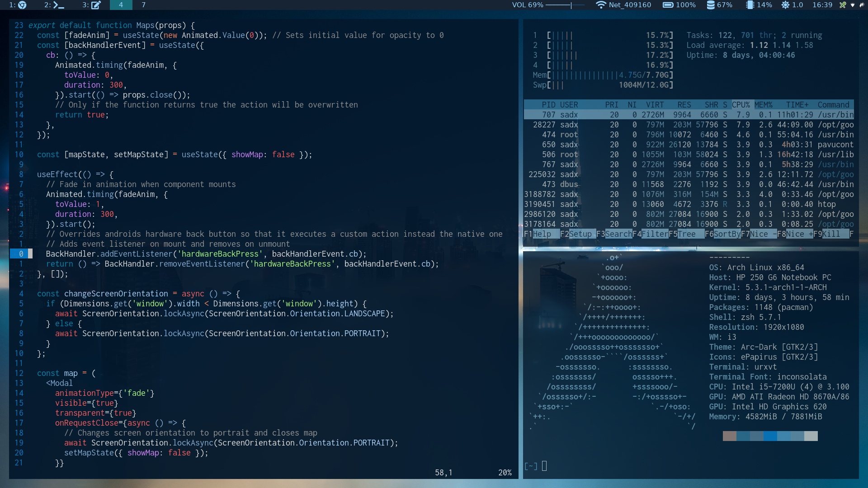
Task: Click the disk usage icon showing 67%
Action: [711, 5]
